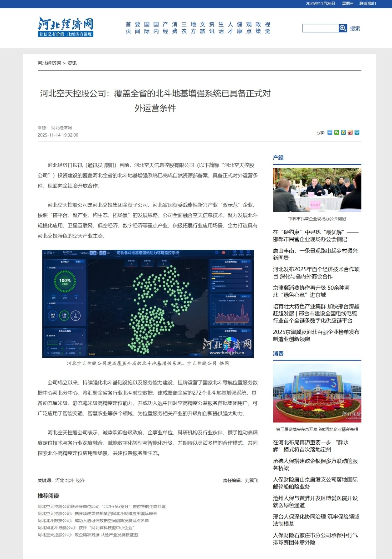This screenshot has height=559, width=392.
Task: Open 第三届链博会 sidebar photo
Action: tap(317, 393)
